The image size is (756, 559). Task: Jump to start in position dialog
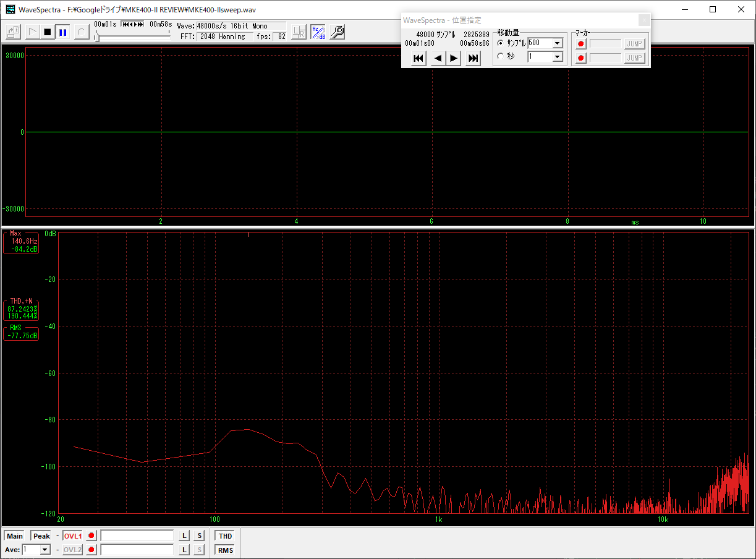tap(418, 58)
